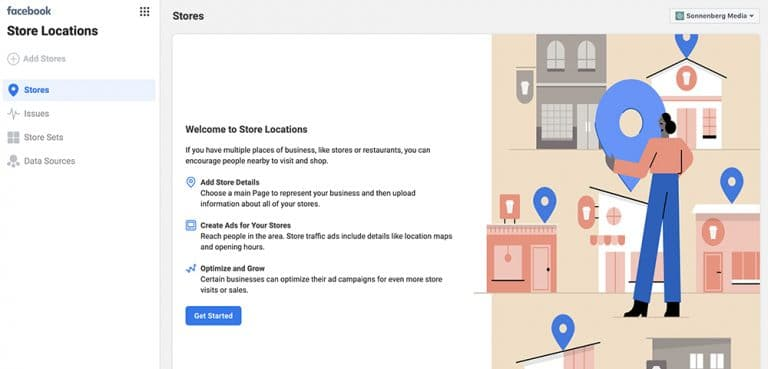The height and width of the screenshot is (369, 768).
Task: Click the Create Ads for Your Stores icon
Action: pyautogui.click(x=191, y=225)
